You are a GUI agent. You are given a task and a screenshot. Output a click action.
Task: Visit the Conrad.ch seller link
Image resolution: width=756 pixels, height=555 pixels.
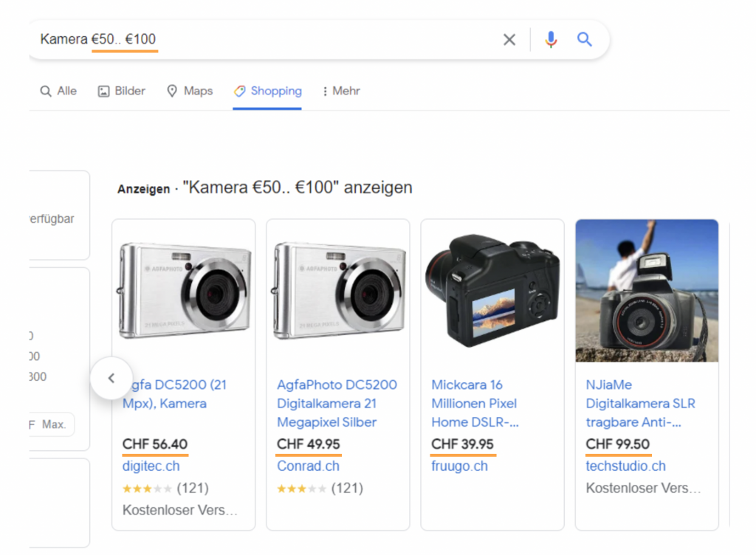[x=308, y=466]
